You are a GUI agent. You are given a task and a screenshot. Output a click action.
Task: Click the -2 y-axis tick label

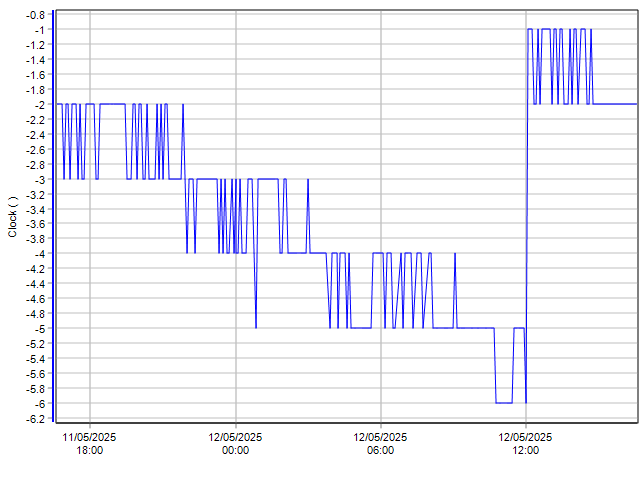click(40, 105)
